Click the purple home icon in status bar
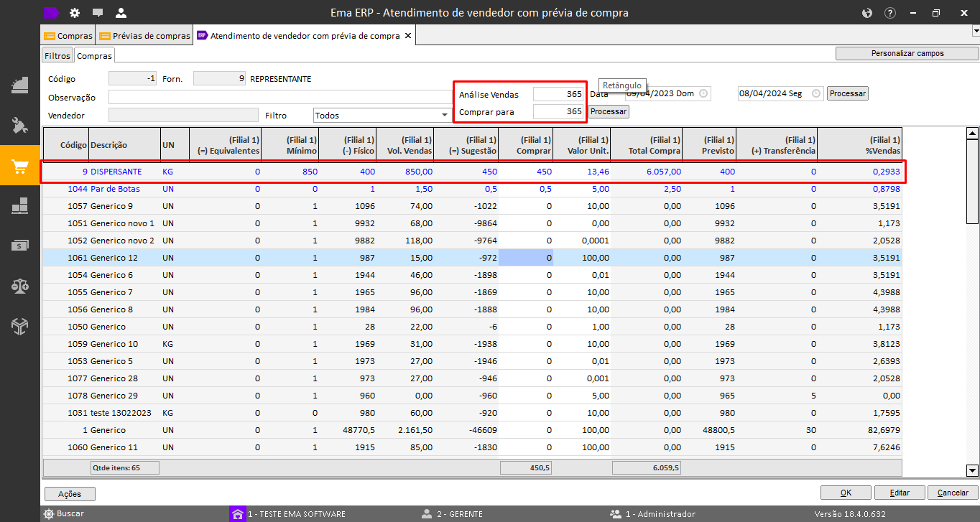Image resolution: width=980 pixels, height=522 pixels. 237,514
